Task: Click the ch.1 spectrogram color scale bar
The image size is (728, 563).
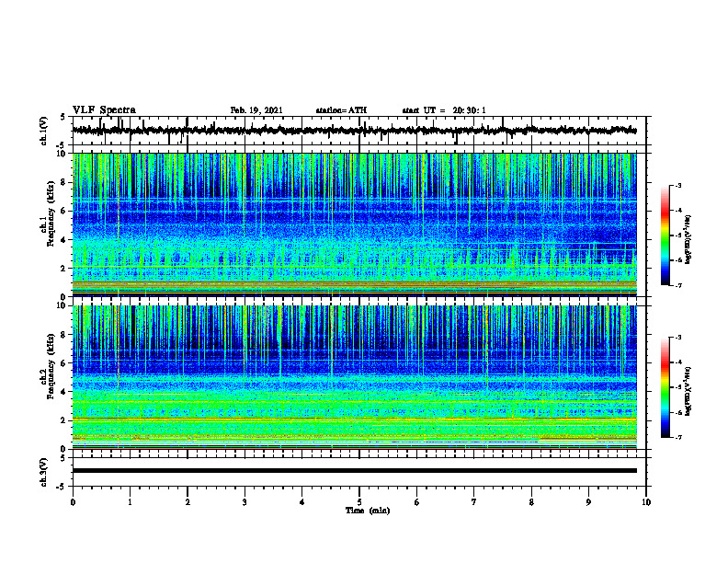Action: pos(665,236)
